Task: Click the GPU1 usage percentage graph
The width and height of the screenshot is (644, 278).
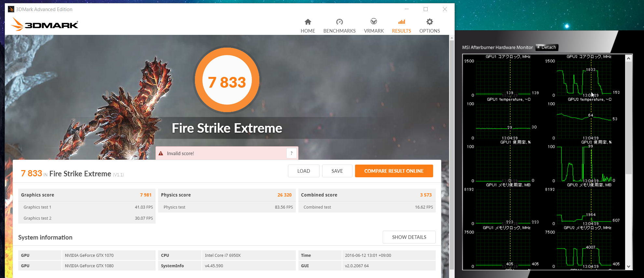Action: tap(503, 164)
